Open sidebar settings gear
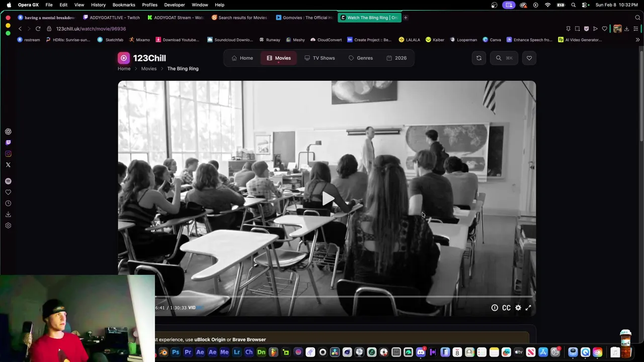 [x=8, y=225]
